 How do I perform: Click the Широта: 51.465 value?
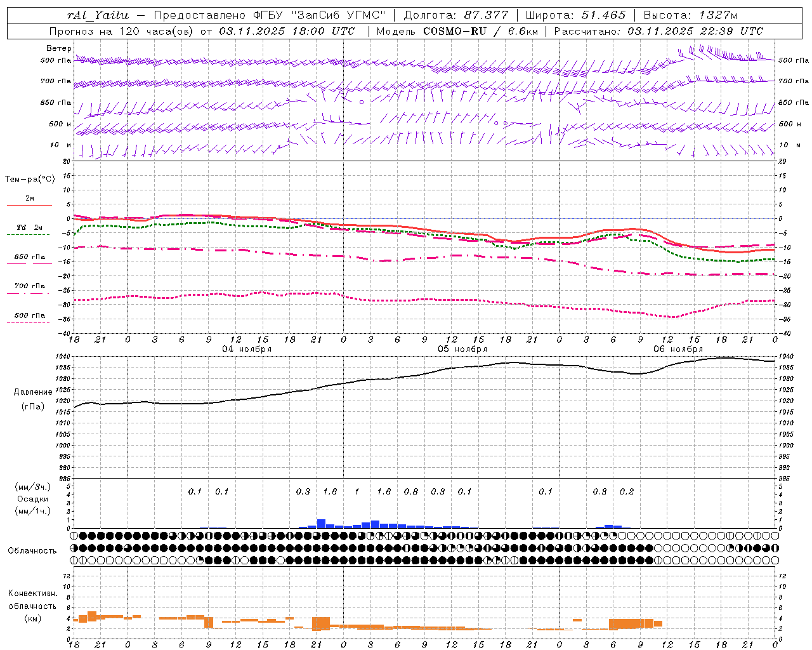(x=575, y=15)
